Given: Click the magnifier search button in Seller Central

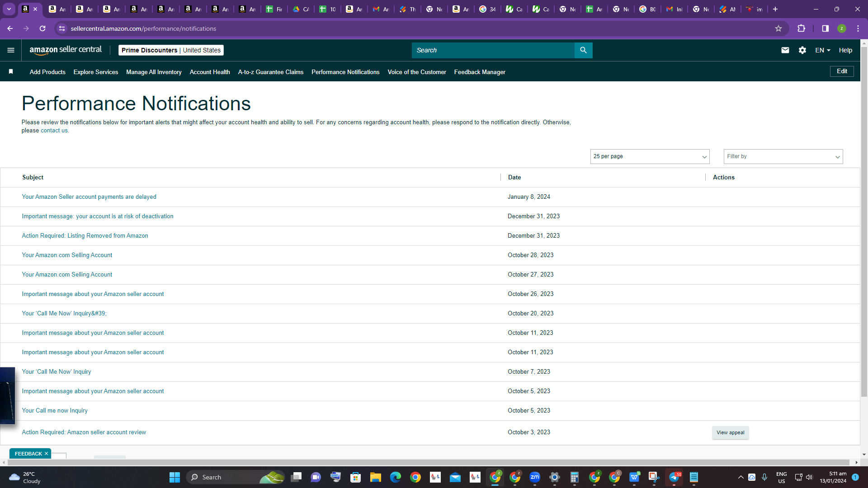Looking at the screenshot, I should tap(583, 50).
